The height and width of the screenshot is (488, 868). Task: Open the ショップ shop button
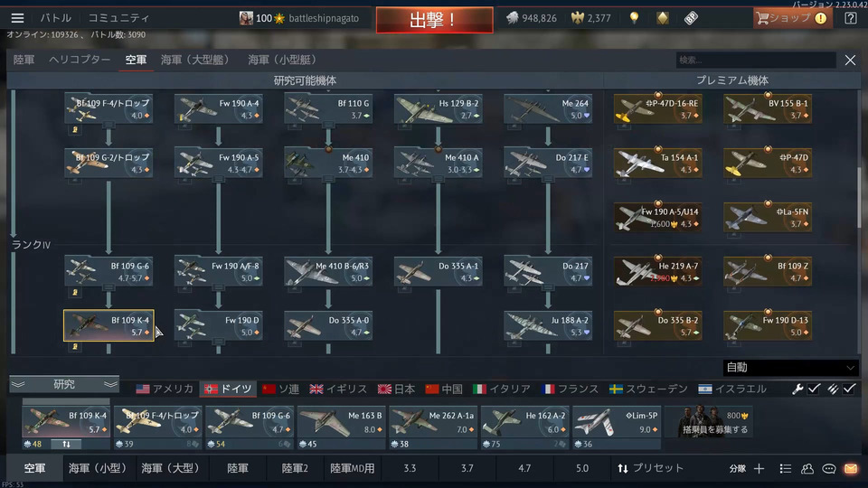[792, 18]
